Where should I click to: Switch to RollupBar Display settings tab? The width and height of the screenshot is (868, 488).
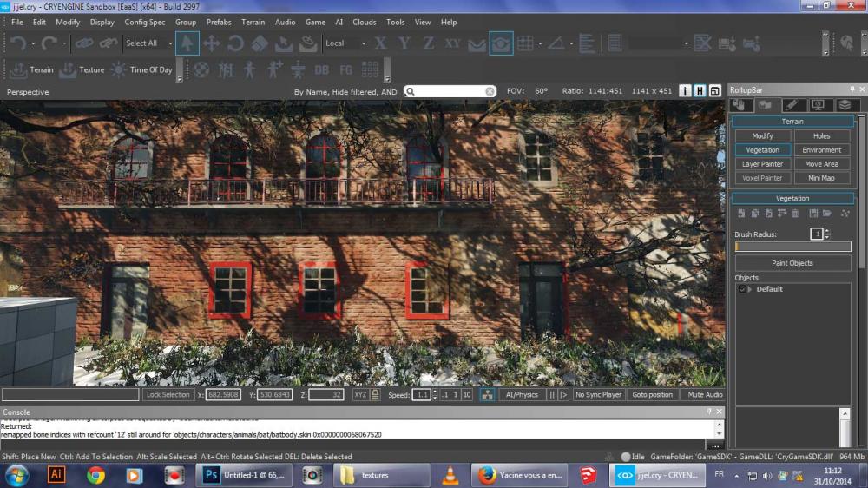[819, 105]
